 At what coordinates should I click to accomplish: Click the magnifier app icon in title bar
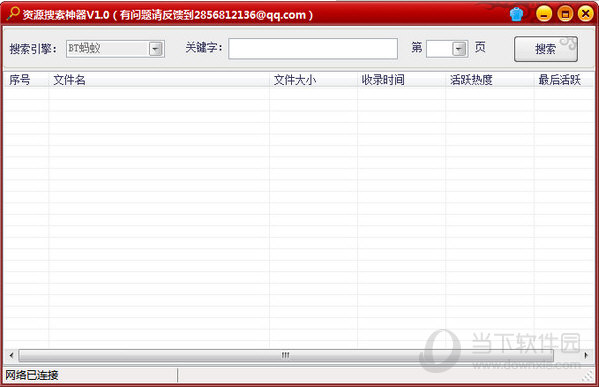point(13,13)
